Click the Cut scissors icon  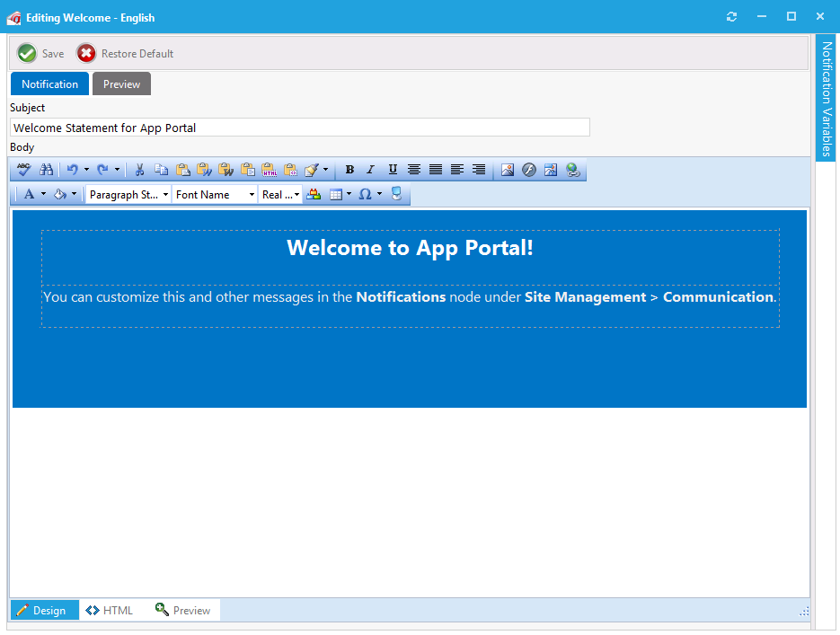click(x=139, y=170)
